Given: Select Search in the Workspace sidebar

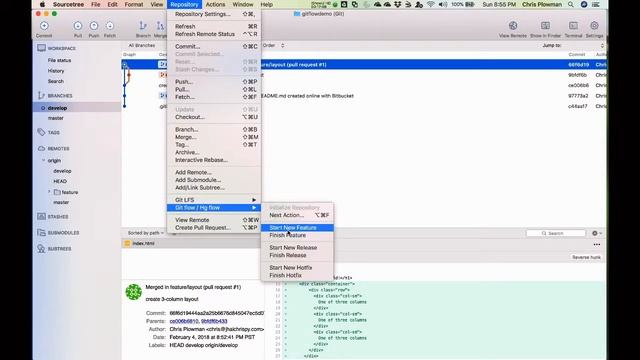Looking at the screenshot, I should click(56, 81).
